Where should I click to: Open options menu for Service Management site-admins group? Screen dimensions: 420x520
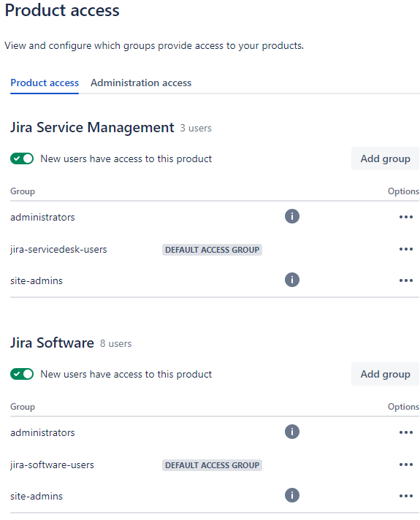(x=405, y=281)
